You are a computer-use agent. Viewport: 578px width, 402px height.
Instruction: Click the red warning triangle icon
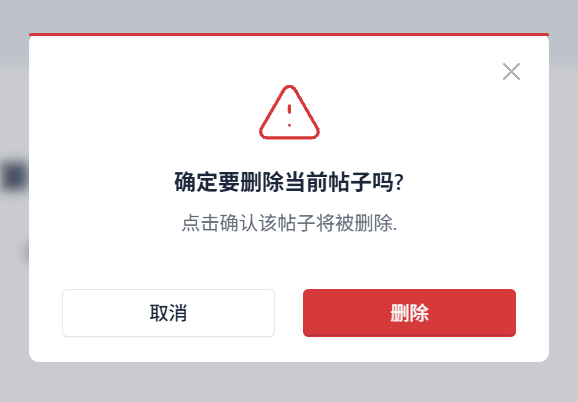click(289, 112)
